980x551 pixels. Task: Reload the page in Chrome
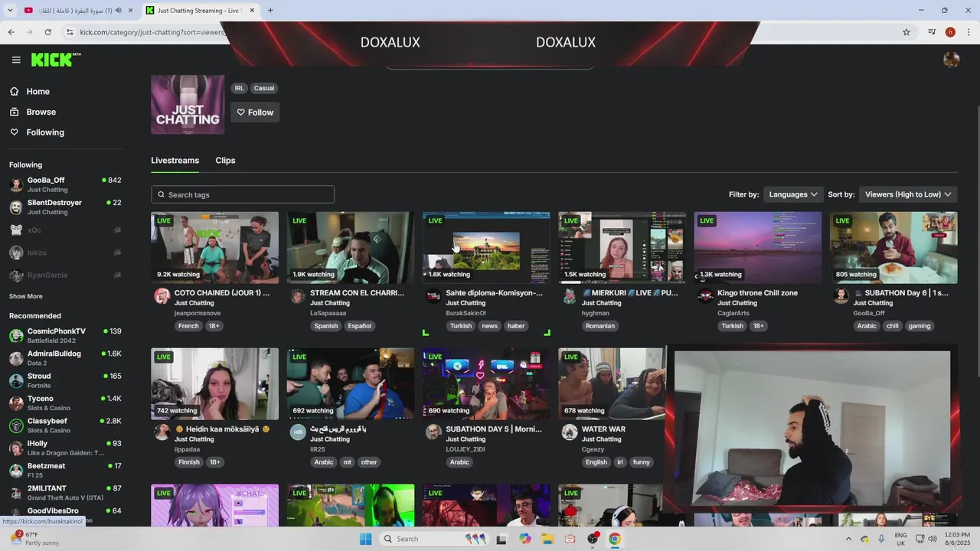(x=47, y=32)
